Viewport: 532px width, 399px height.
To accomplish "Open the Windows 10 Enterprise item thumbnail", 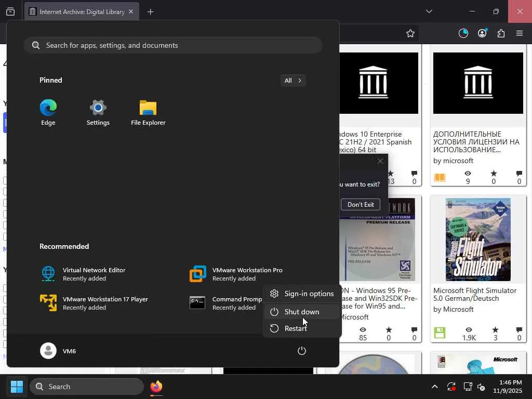I will tap(379, 83).
